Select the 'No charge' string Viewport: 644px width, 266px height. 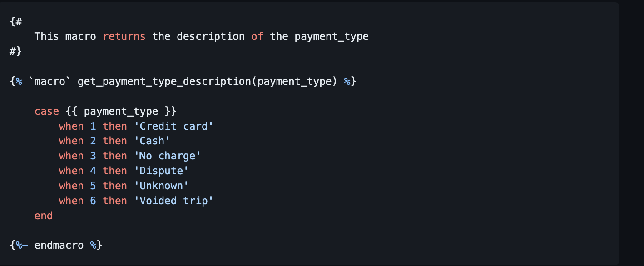click(168, 156)
